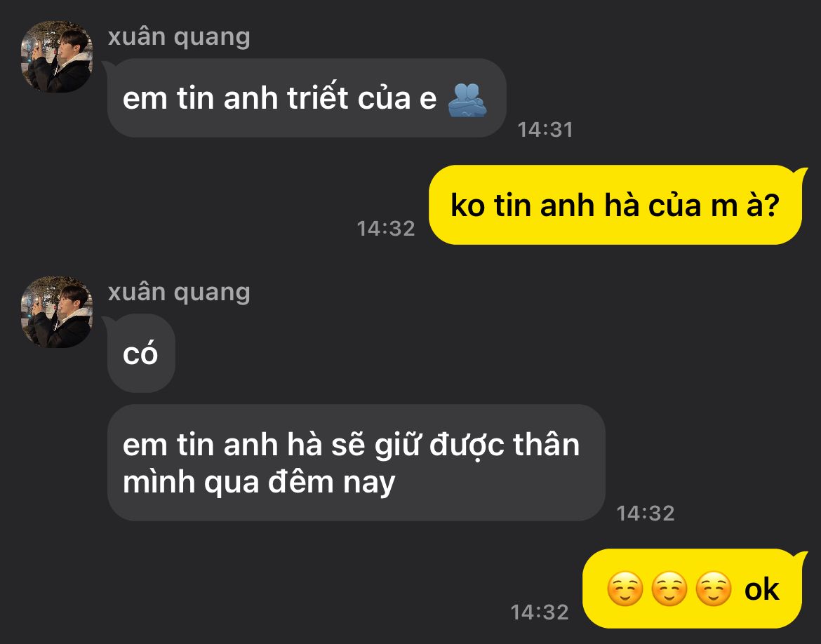Click the 14:32 timestamp left of 'ko tin' bubble
This screenshot has width=821, height=644.
pos(386,228)
